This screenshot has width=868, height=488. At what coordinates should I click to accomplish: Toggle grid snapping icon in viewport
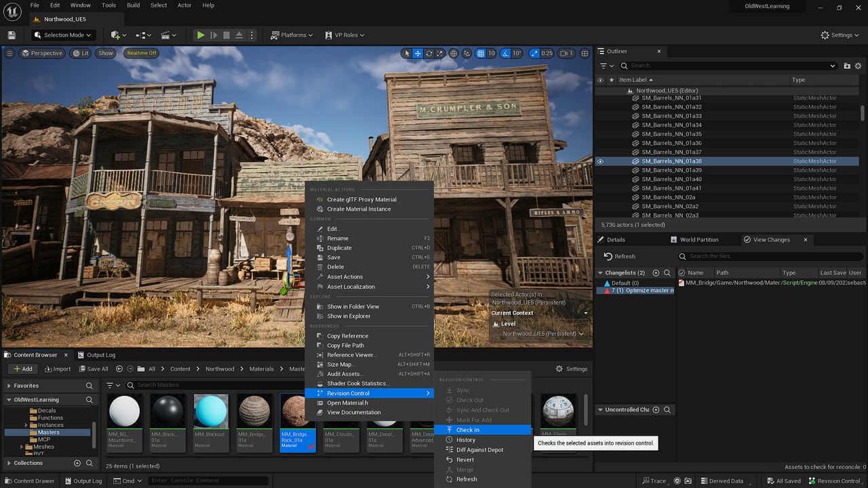[481, 54]
